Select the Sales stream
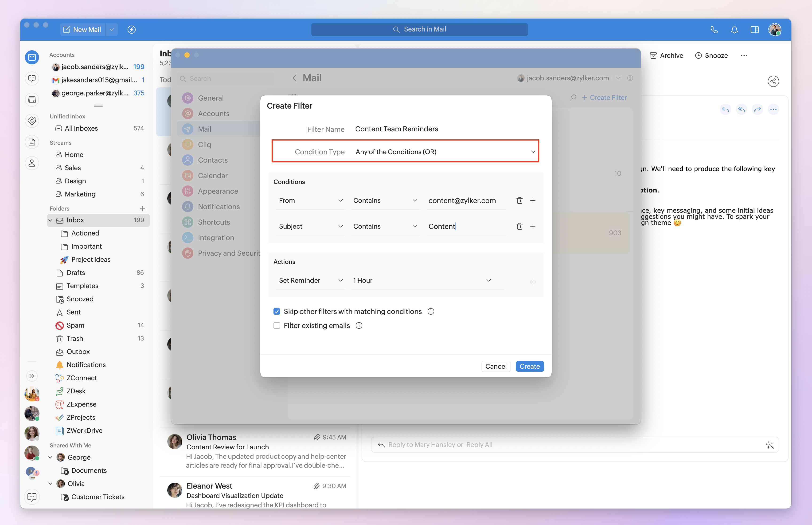The height and width of the screenshot is (525, 812). click(73, 168)
